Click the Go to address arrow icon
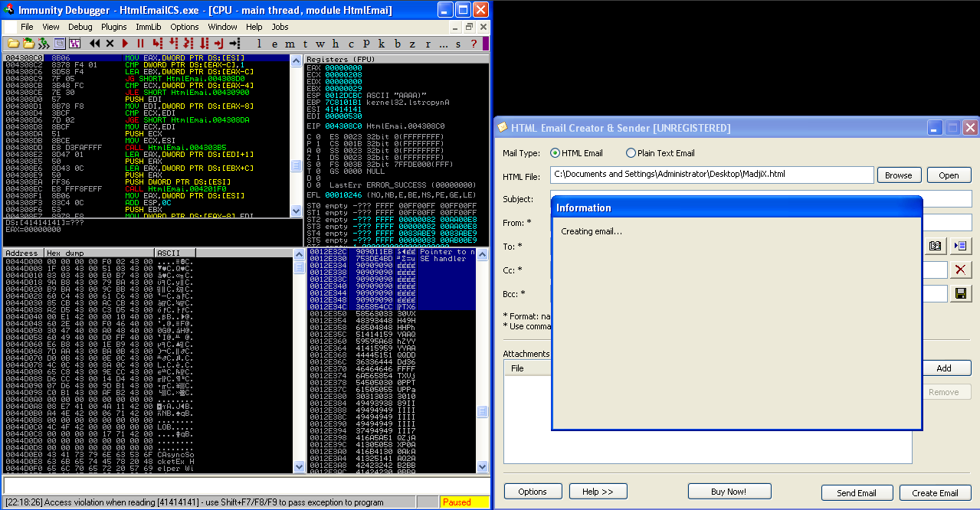The width and height of the screenshot is (980, 510). coord(234,44)
